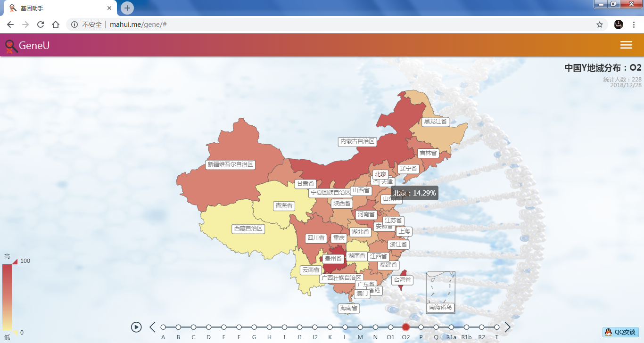Select haplogroup A on timeline

click(x=163, y=327)
